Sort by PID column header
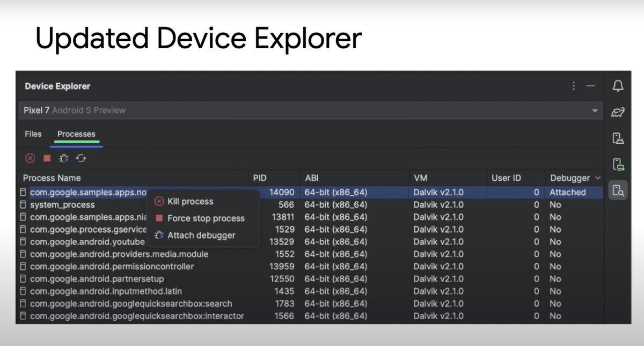The height and width of the screenshot is (346, 644). (x=260, y=178)
